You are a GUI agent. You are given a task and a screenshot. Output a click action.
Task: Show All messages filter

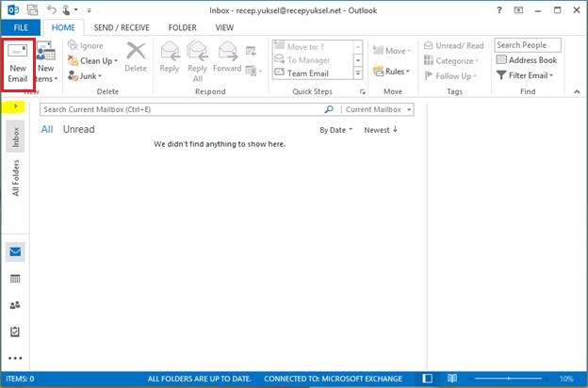click(47, 129)
